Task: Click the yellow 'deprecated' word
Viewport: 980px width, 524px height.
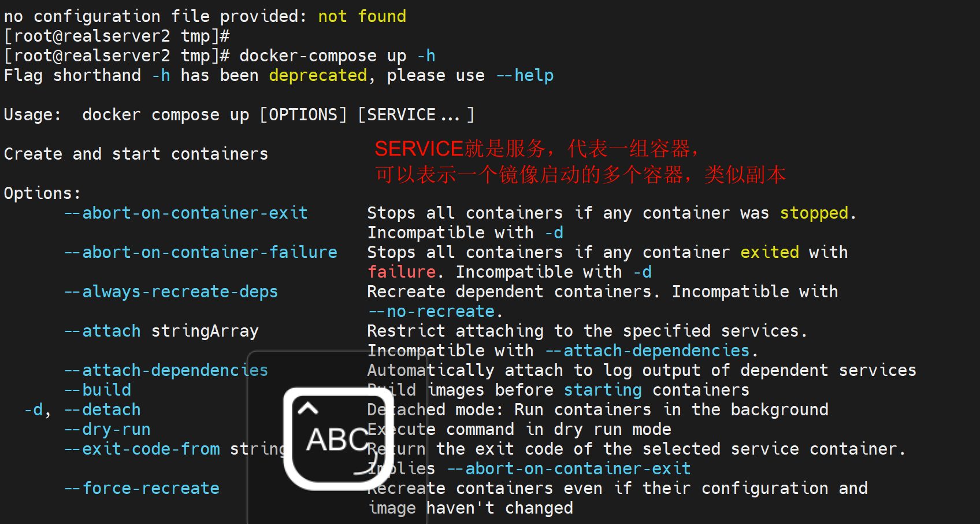Action: coord(318,76)
